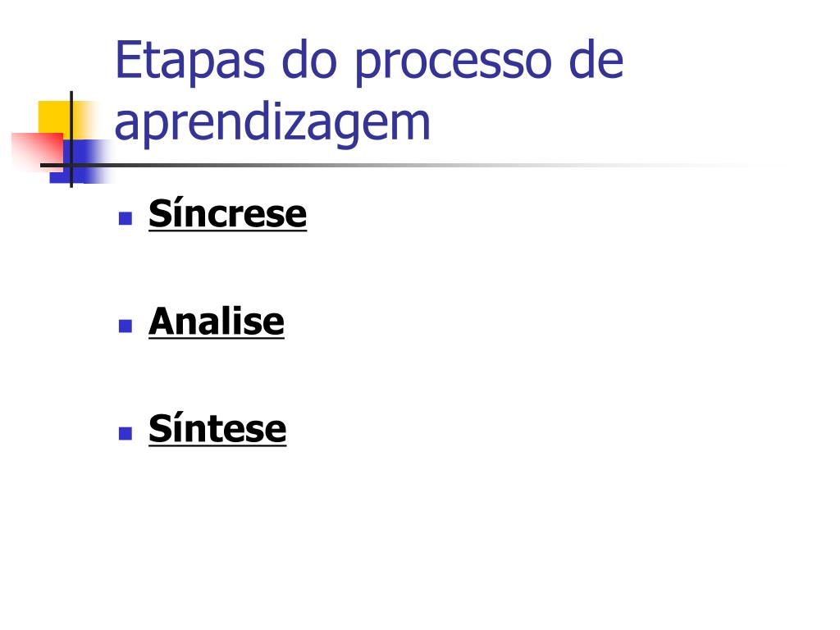Click the square bullet before Síntese
840x630 pixels.
125,433
